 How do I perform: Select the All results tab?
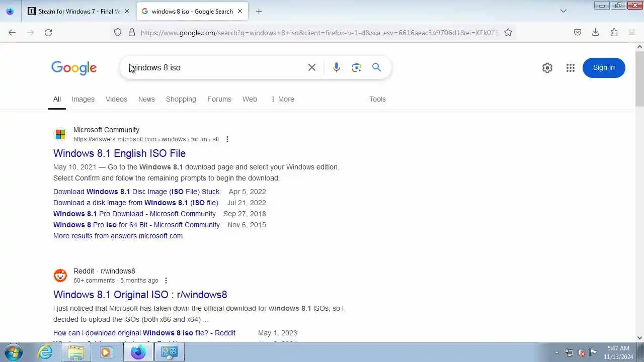(57, 99)
